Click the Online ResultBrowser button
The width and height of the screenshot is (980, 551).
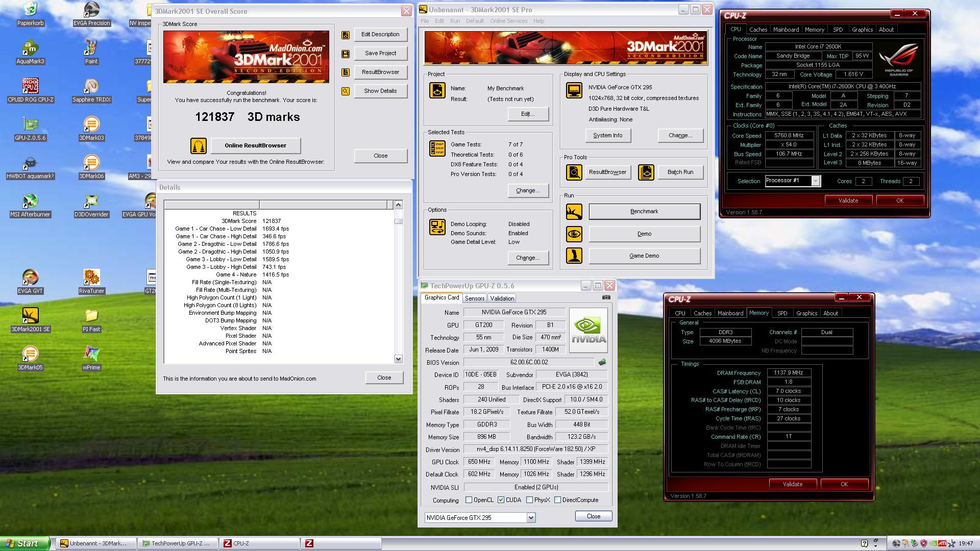coord(255,145)
